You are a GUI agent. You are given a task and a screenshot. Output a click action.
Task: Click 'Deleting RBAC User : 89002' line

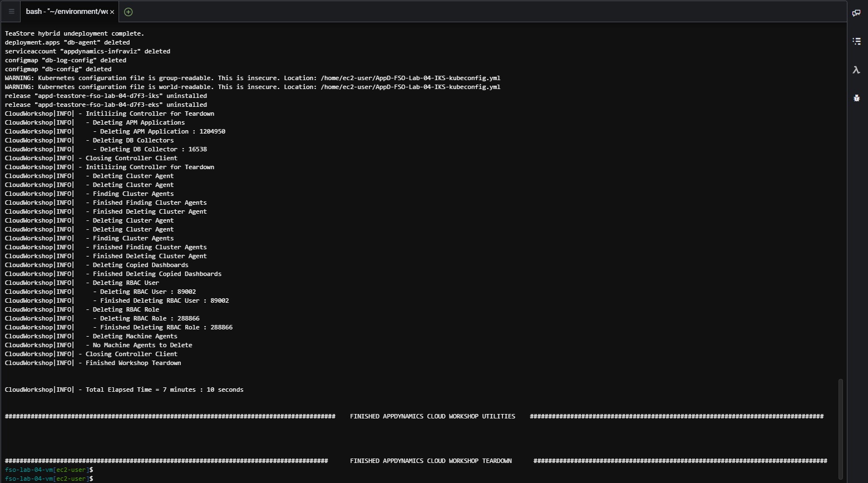coord(100,292)
